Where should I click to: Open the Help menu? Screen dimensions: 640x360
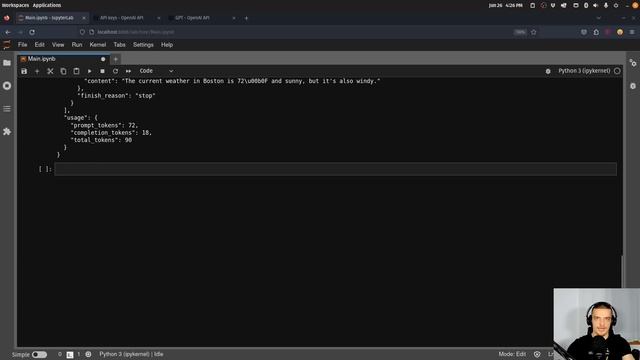[x=167, y=45]
